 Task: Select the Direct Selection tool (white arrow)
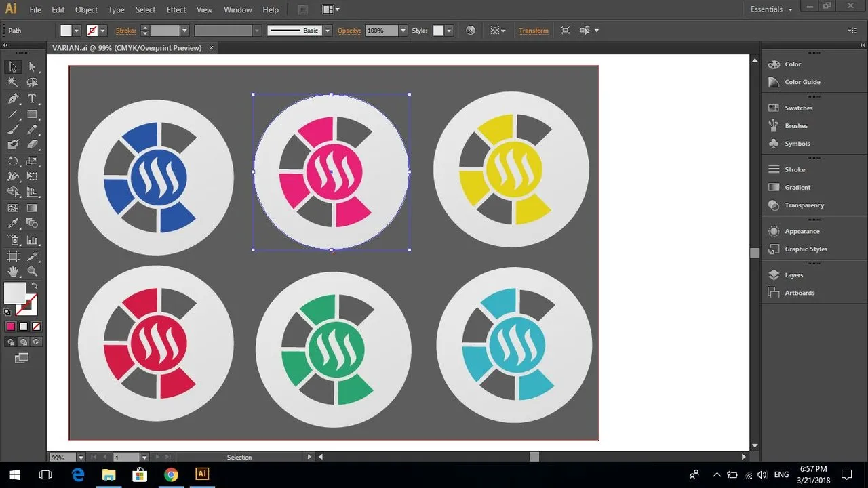coord(32,66)
